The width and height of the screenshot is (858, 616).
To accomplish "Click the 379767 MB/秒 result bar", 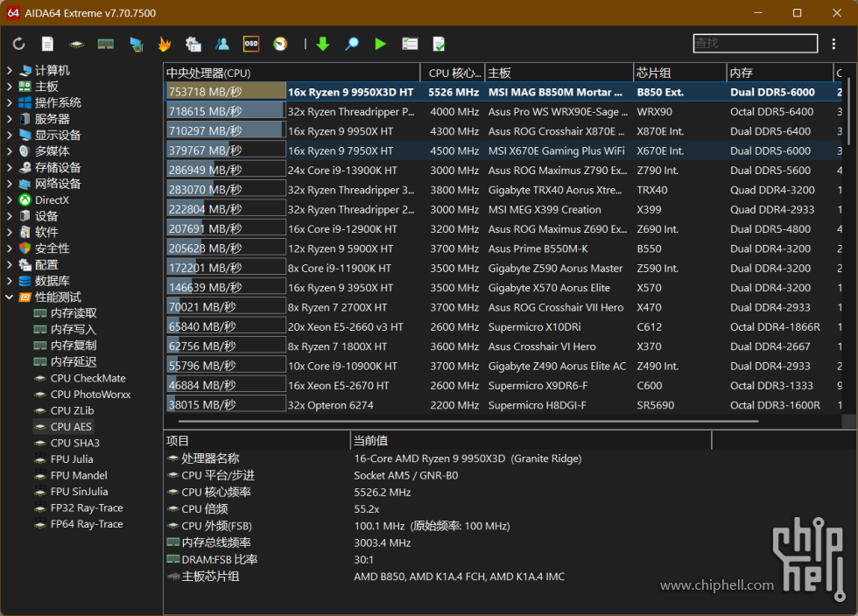I will click(226, 150).
